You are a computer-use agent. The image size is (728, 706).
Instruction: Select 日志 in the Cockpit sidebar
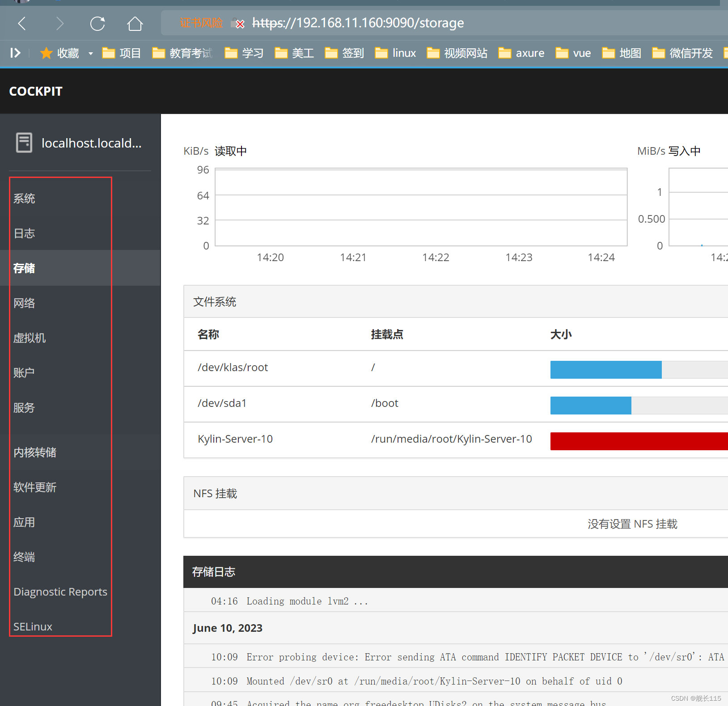point(24,233)
